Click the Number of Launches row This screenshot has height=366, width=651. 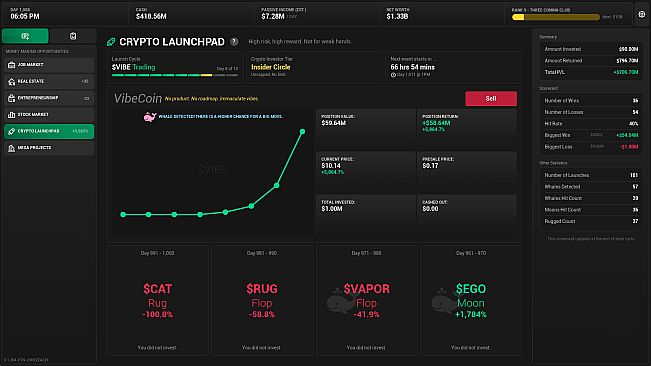(x=591, y=175)
